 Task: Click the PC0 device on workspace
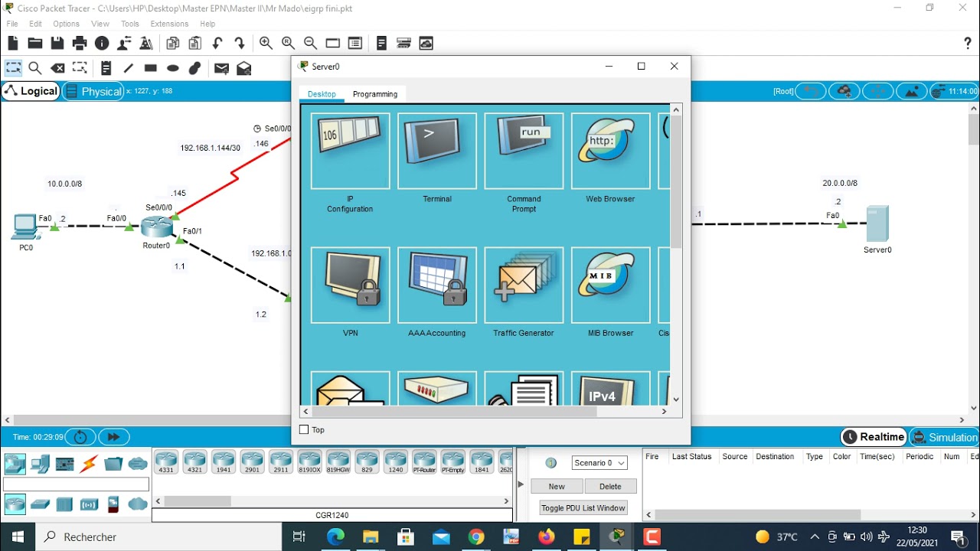(25, 228)
